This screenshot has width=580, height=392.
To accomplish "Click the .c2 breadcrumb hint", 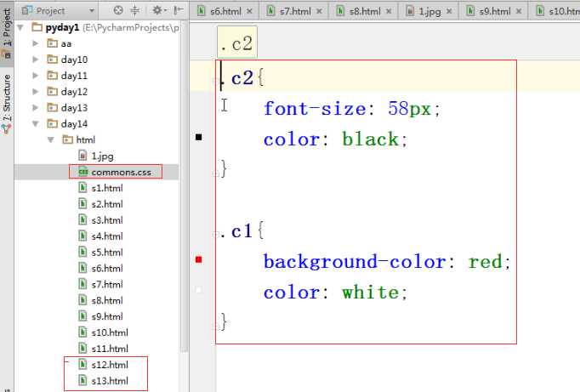I will coord(237,43).
